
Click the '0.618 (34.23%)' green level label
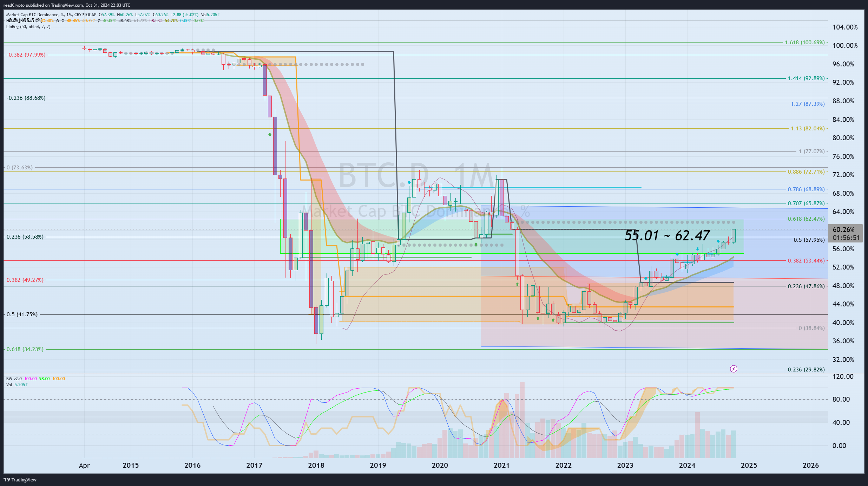click(x=25, y=349)
